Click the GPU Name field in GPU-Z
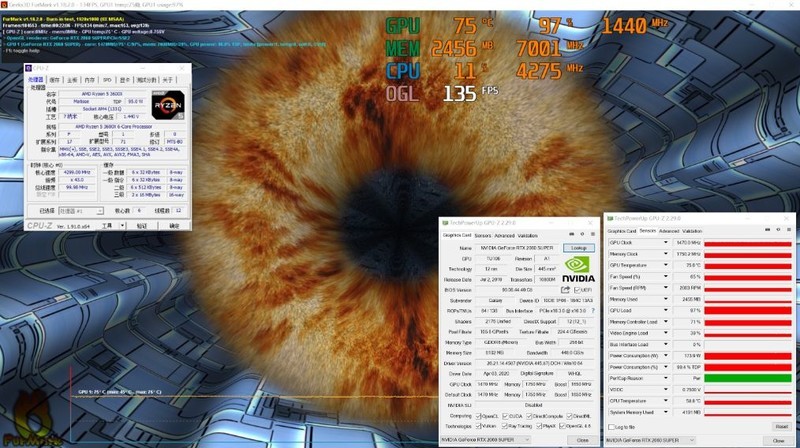The height and width of the screenshot is (448, 800). tap(517, 247)
